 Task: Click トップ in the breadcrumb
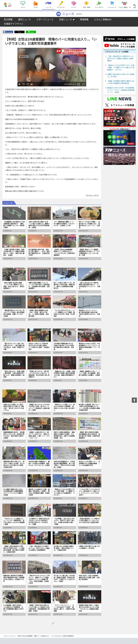5,636
